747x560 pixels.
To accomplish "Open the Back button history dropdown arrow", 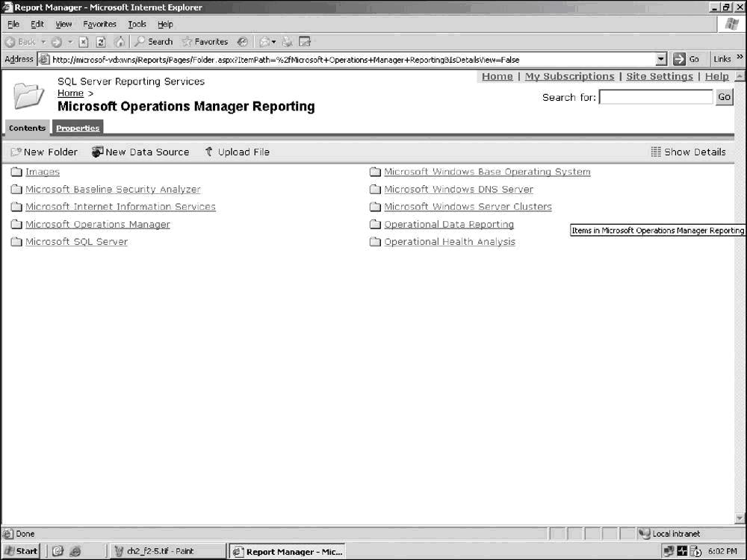I will [x=43, y=42].
